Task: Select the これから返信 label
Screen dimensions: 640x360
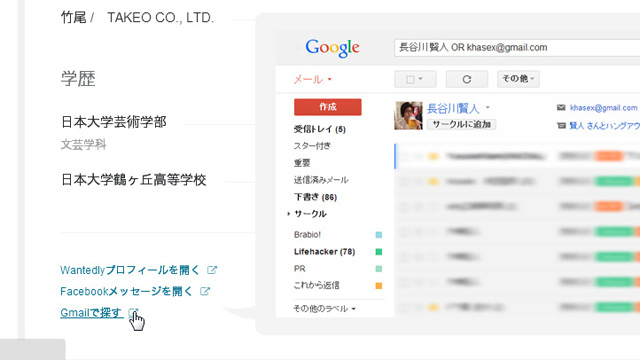Action: click(316, 285)
